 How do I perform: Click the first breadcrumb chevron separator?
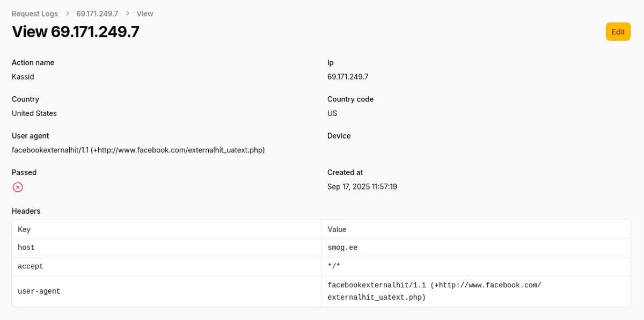pos(68,13)
